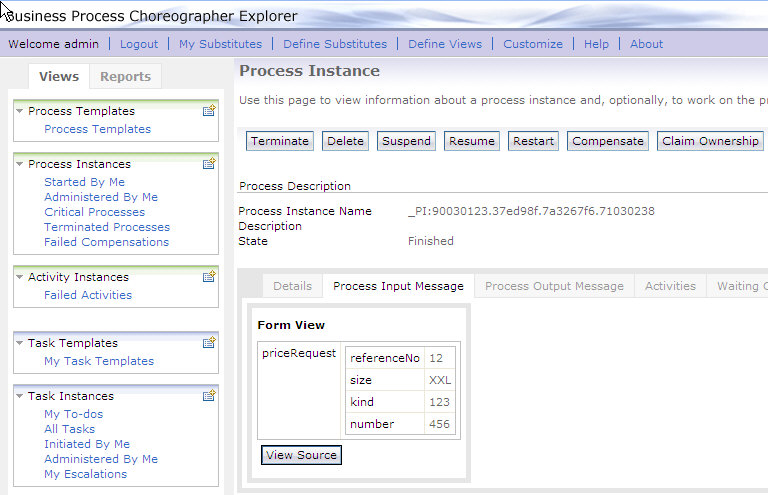
Task: Click the size value XXL
Action: coord(440,380)
